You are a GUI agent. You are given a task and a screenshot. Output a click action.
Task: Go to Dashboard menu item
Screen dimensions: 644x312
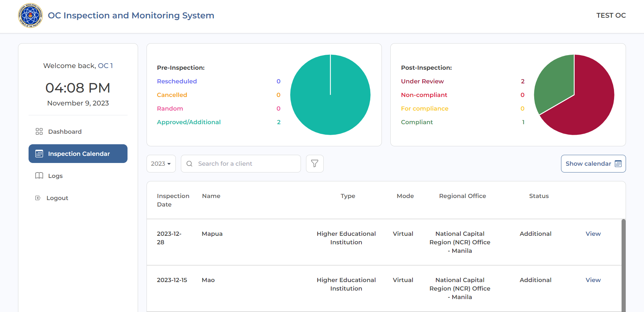tap(65, 132)
